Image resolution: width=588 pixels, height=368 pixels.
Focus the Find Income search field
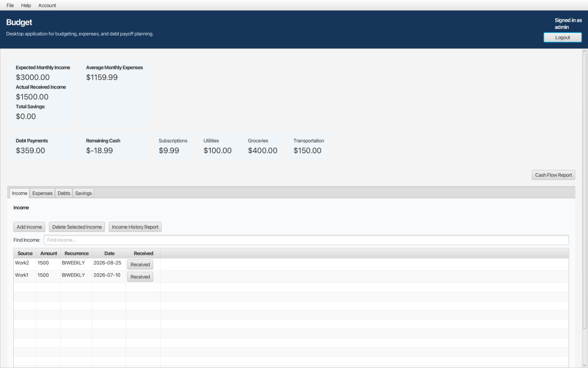(x=306, y=240)
